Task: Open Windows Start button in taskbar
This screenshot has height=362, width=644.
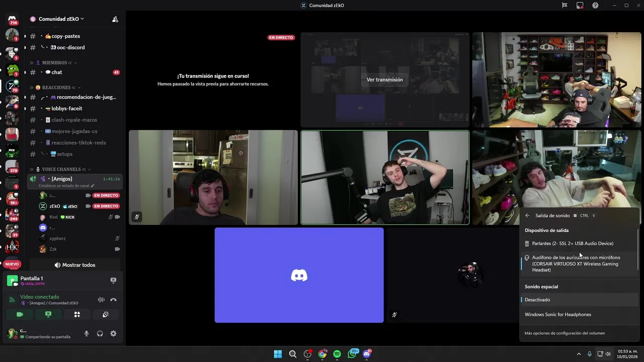Action: 278,354
